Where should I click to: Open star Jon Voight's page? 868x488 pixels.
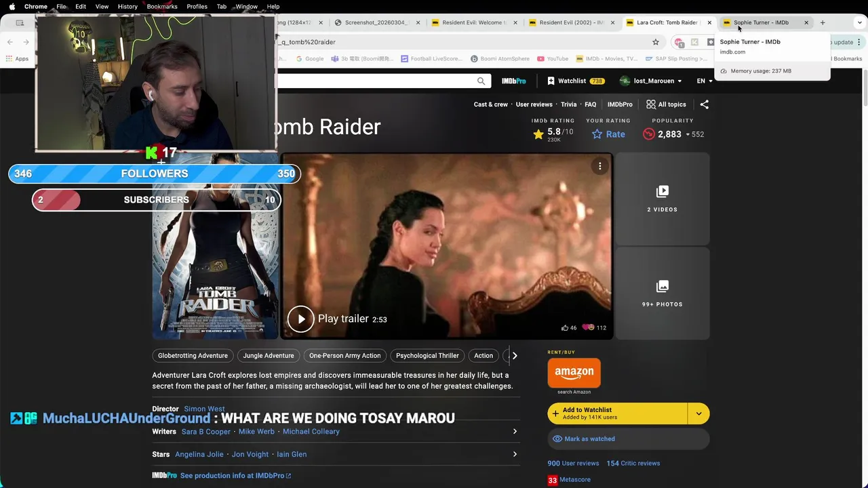250,454
